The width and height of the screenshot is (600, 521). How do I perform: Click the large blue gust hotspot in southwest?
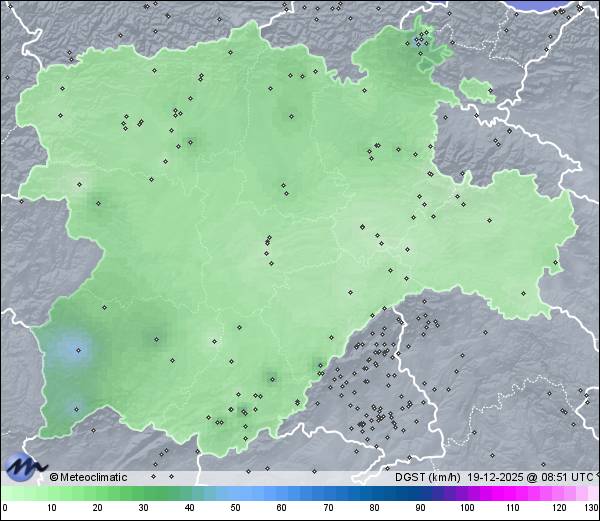(73, 349)
